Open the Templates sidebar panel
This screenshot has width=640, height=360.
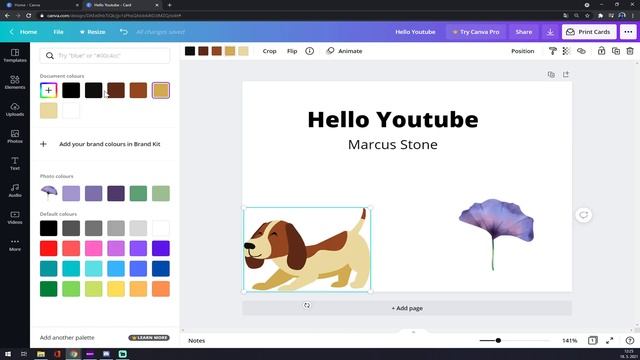tap(15, 55)
